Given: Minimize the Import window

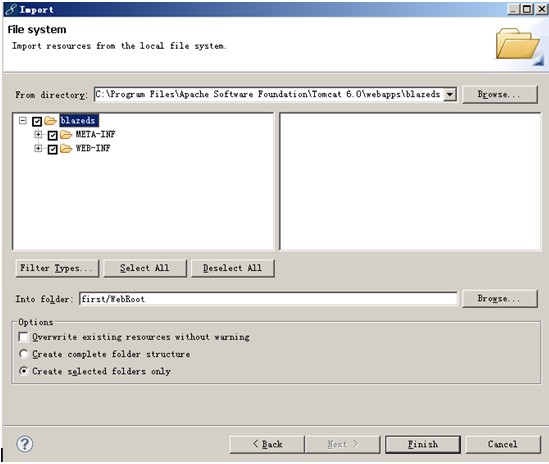Looking at the screenshot, I should coord(514,9).
